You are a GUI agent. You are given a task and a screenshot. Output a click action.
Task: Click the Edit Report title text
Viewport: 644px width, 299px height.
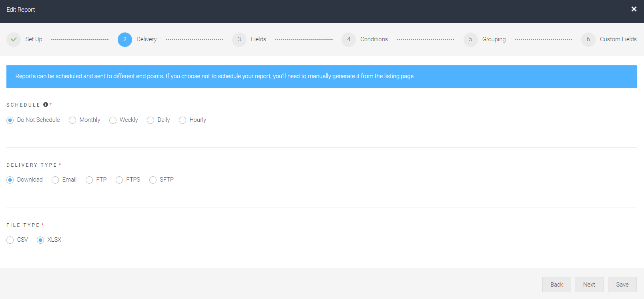(x=20, y=10)
